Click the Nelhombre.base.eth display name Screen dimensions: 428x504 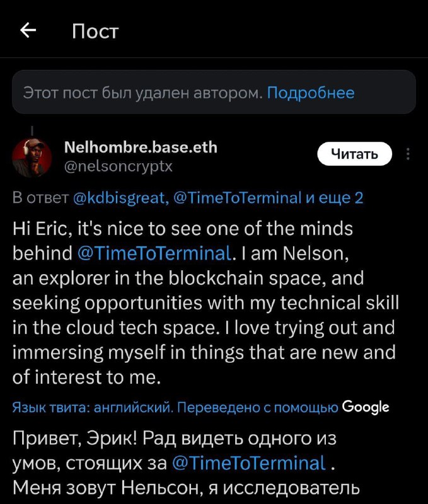141,147
